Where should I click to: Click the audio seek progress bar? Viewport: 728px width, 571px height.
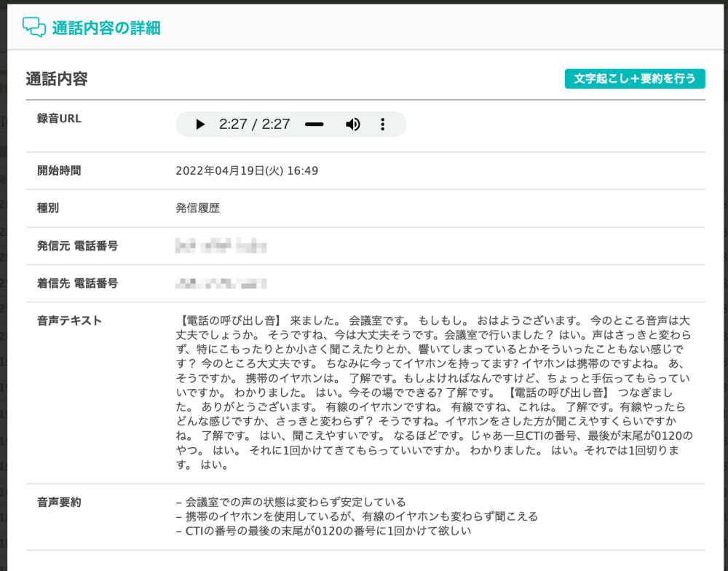pos(314,125)
